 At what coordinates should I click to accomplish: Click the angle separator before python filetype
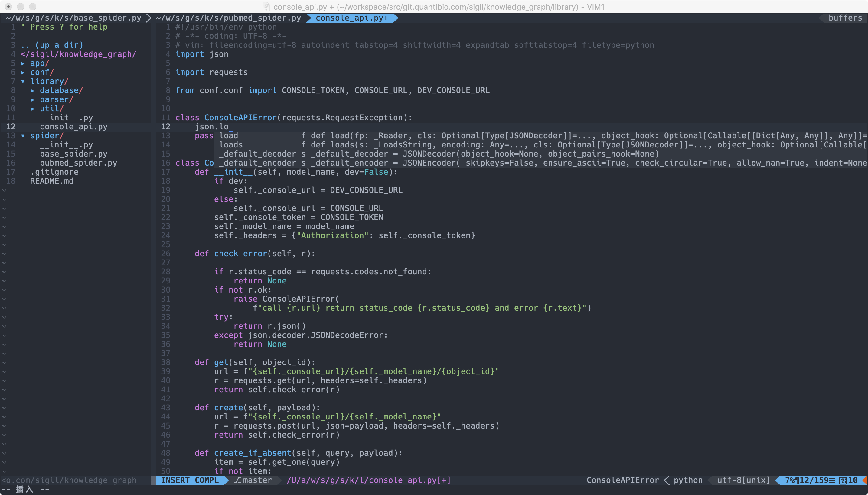coord(666,480)
